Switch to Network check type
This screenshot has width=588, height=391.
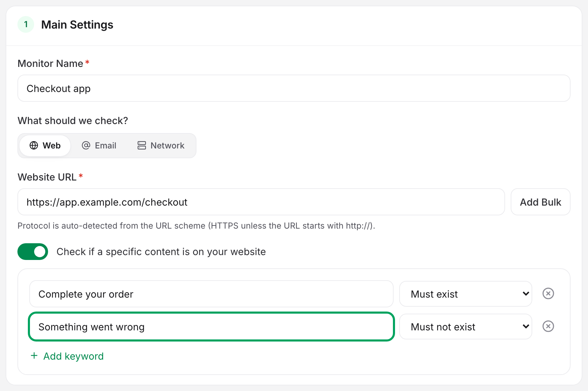coord(161,146)
